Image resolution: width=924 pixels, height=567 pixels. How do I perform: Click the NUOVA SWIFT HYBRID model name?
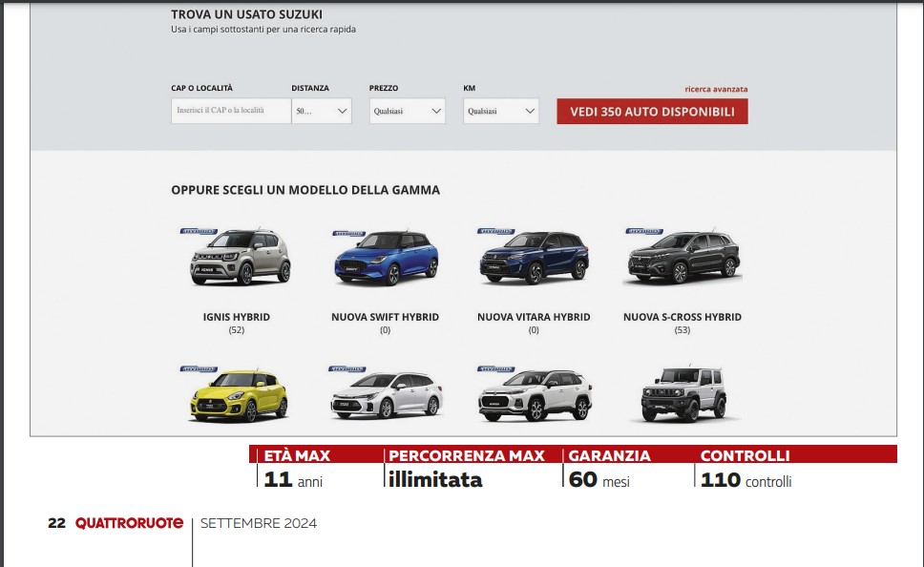(x=385, y=317)
